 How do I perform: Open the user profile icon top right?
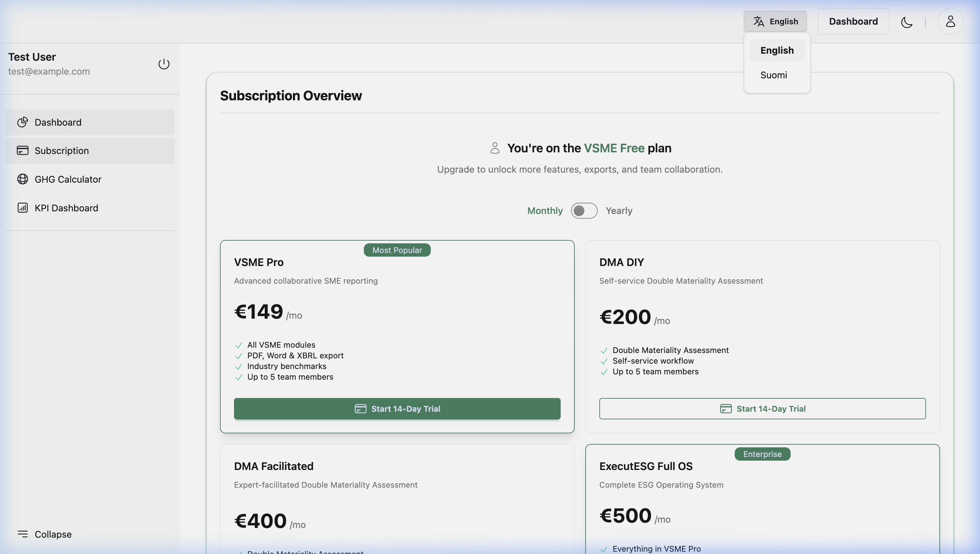click(x=950, y=22)
